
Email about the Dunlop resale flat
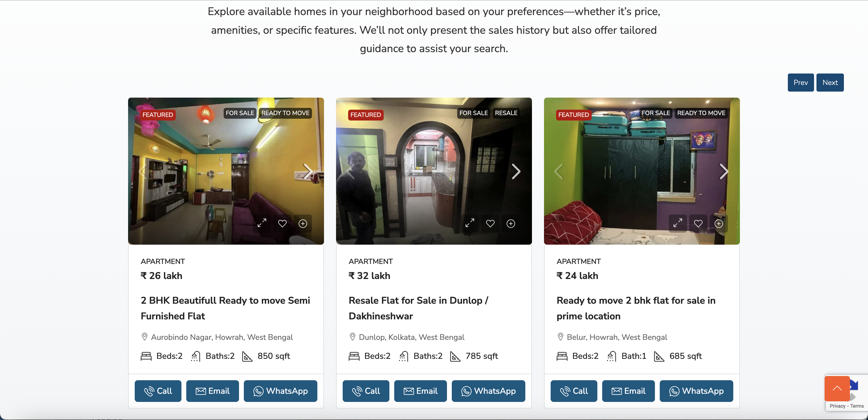click(x=420, y=391)
